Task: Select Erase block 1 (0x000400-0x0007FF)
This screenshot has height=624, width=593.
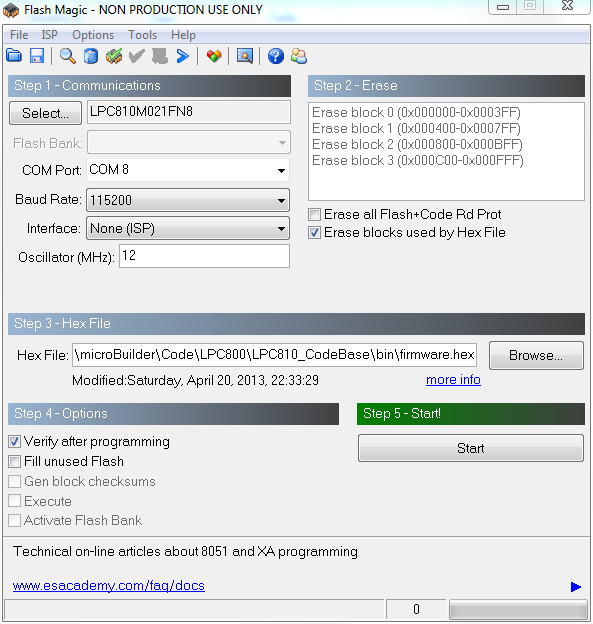Action: pos(416,129)
